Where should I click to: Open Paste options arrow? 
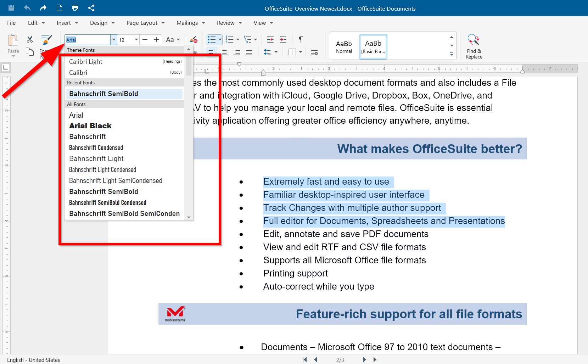click(x=13, y=56)
